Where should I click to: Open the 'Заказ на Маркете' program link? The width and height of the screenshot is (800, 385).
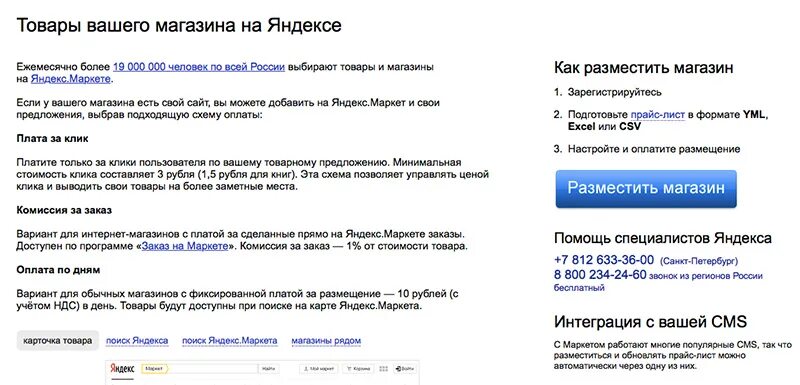185,246
